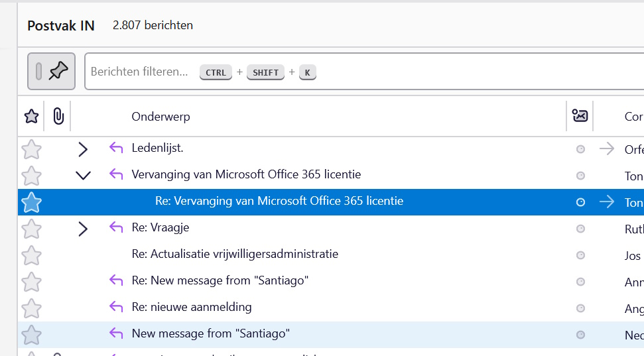
Task: Select the Postvak IN folder title
Action: tap(61, 26)
